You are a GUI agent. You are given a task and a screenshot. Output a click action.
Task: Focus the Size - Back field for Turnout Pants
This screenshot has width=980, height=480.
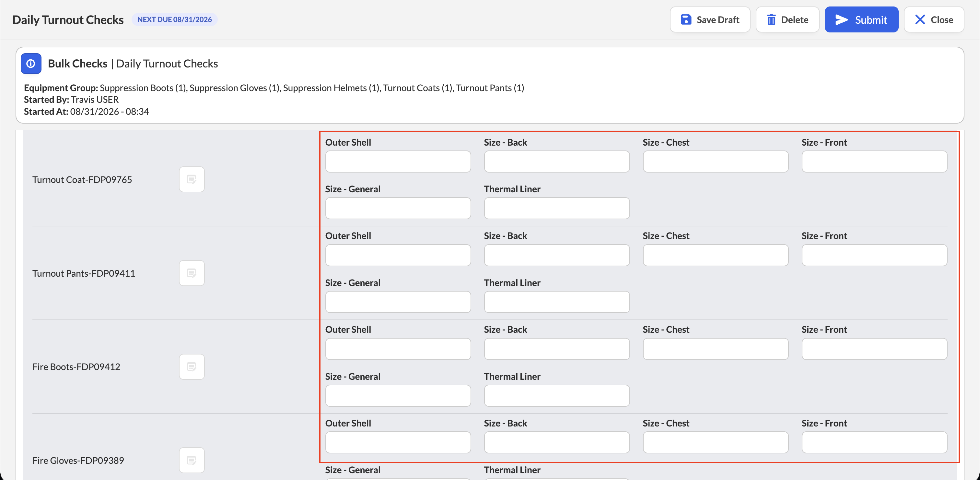(557, 255)
